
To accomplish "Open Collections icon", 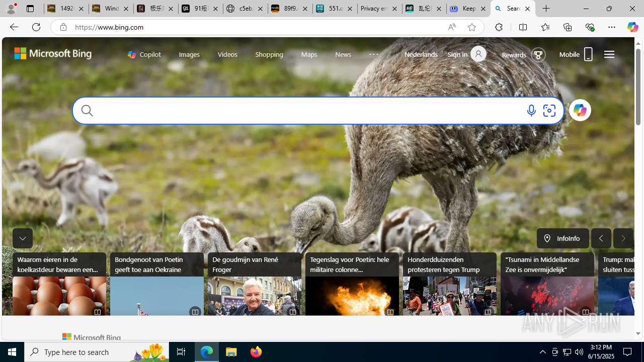I will coord(568,27).
